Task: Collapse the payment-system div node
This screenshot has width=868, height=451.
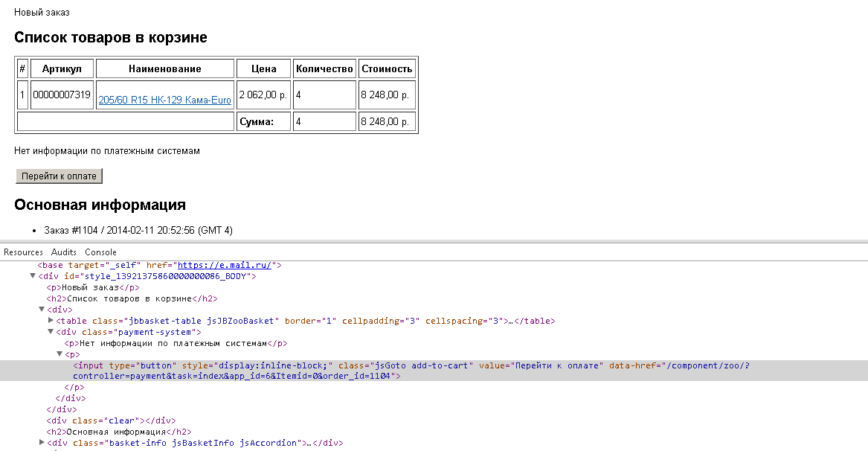Action: [51, 332]
